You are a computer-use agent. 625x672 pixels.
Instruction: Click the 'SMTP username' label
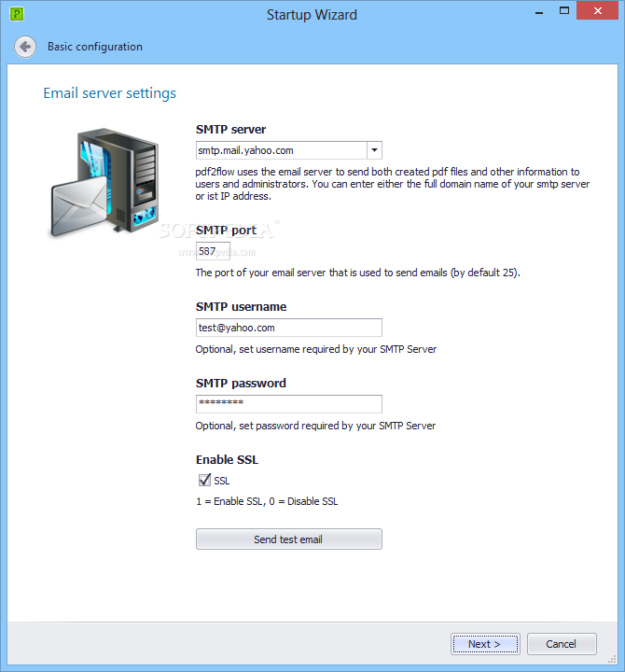(x=242, y=307)
